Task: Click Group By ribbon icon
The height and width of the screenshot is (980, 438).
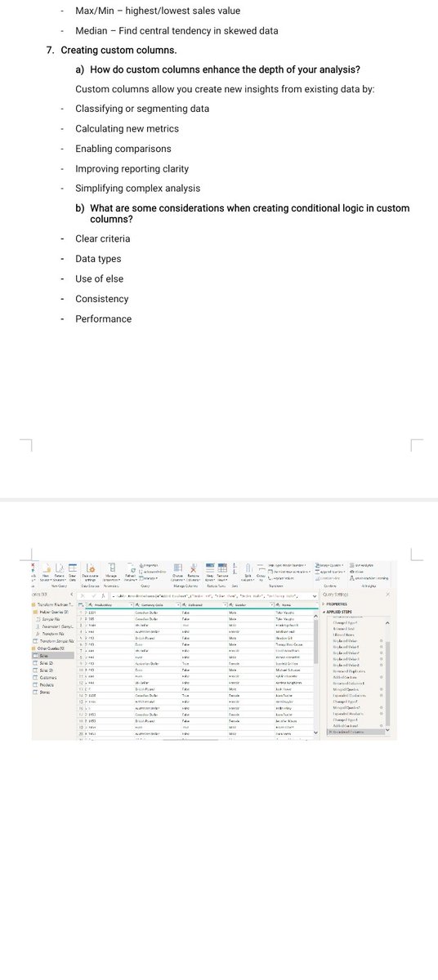Action: 260,572
